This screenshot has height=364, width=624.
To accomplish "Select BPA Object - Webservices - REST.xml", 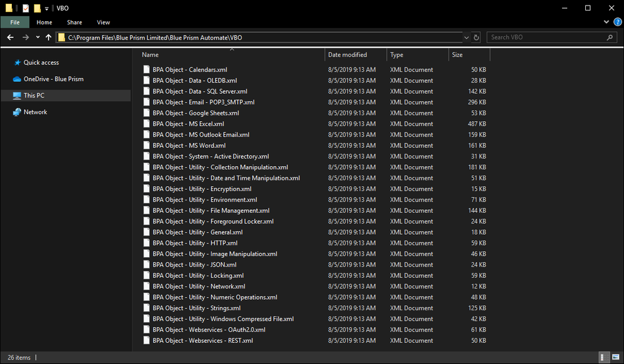I will pyautogui.click(x=203, y=340).
